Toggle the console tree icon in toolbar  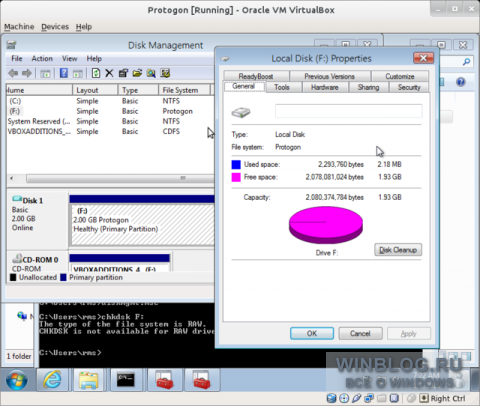pos(45,73)
